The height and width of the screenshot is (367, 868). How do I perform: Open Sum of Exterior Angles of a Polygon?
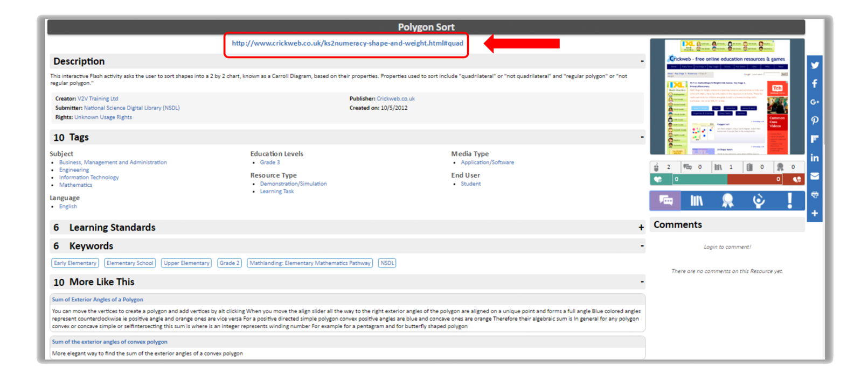(x=98, y=299)
